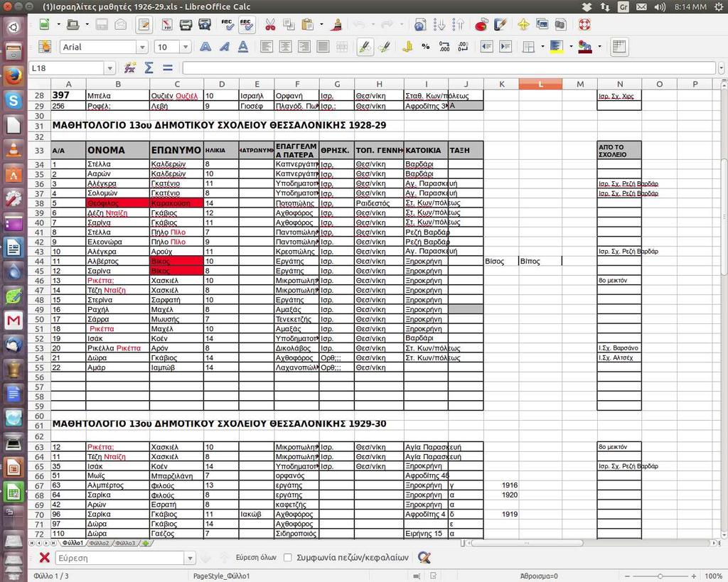Show the Draw Functions toolbar

click(x=500, y=24)
